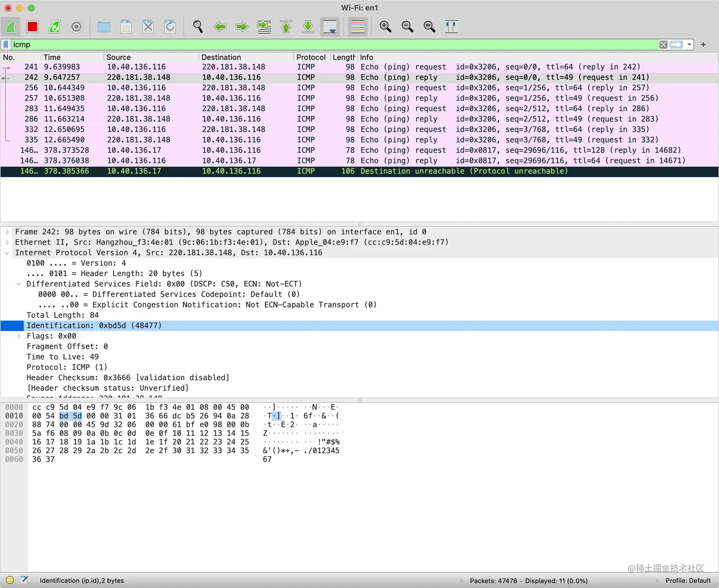Go forward to next packet arrow
719x588 pixels.
[x=242, y=27]
